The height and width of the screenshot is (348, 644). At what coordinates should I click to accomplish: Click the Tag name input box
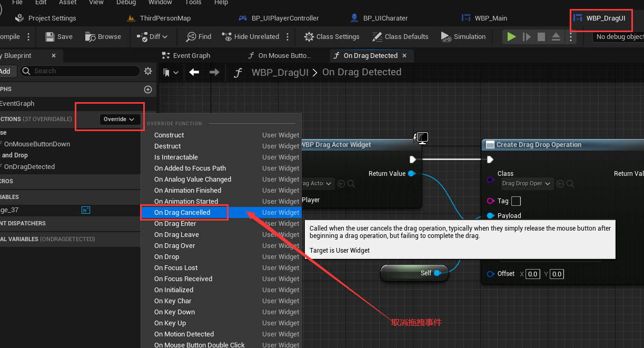[516, 201]
